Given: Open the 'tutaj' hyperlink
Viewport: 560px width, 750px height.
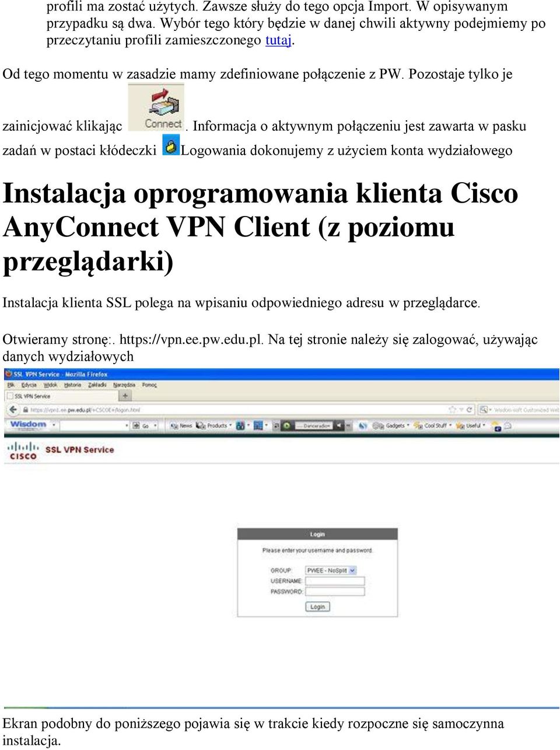Looking at the screenshot, I should (278, 40).
